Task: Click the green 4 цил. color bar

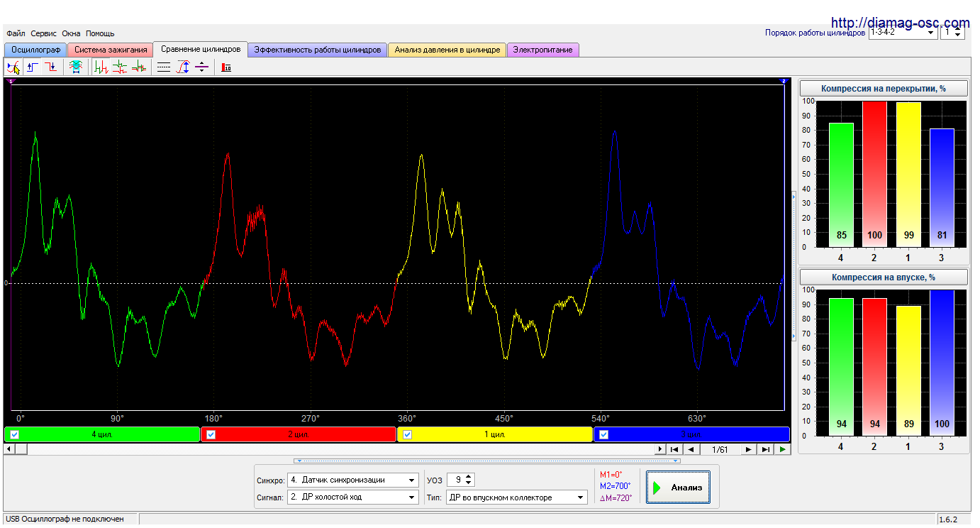Action: click(102, 434)
